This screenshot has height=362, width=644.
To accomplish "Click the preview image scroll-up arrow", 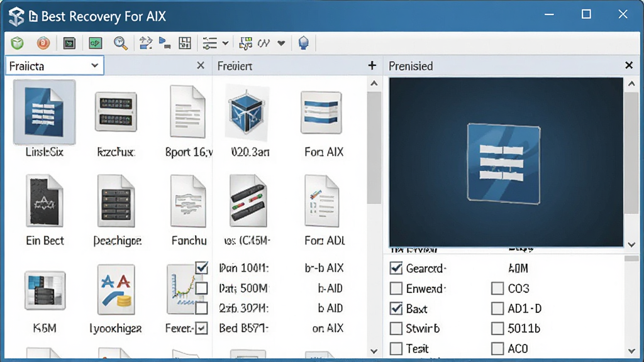I will coord(631,84).
